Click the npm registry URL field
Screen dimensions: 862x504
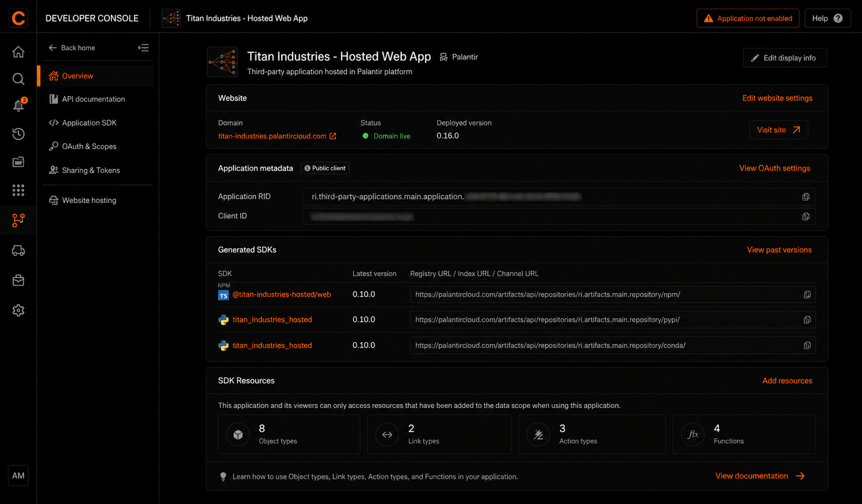613,295
